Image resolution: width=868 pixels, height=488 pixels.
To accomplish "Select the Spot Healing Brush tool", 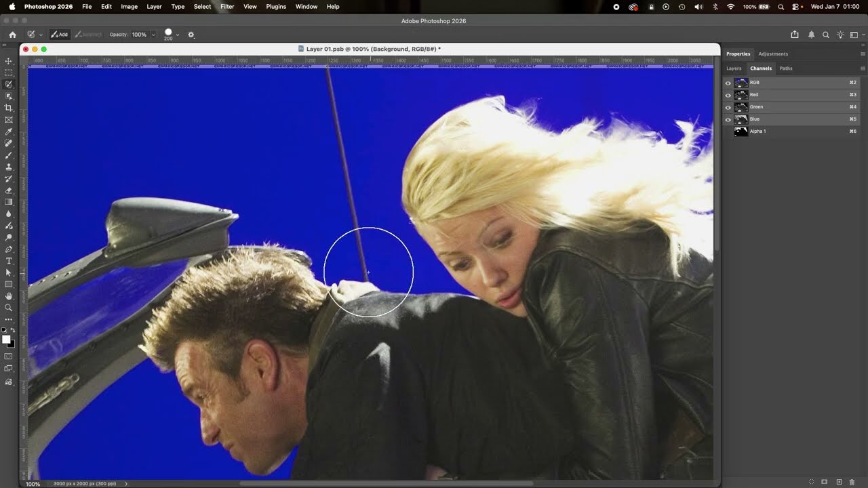I will tap(9, 143).
